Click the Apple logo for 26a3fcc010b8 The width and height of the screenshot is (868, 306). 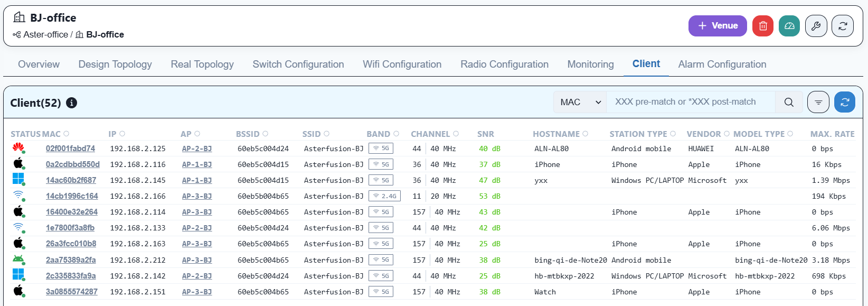click(18, 243)
